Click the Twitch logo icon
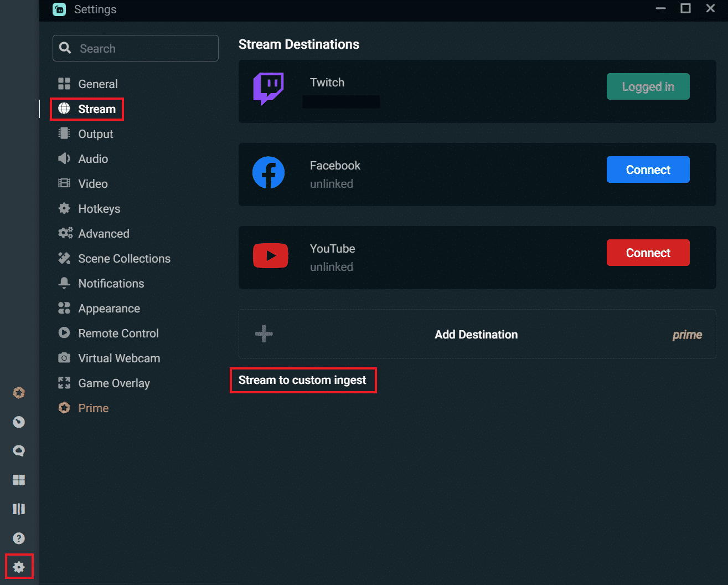 click(x=269, y=89)
